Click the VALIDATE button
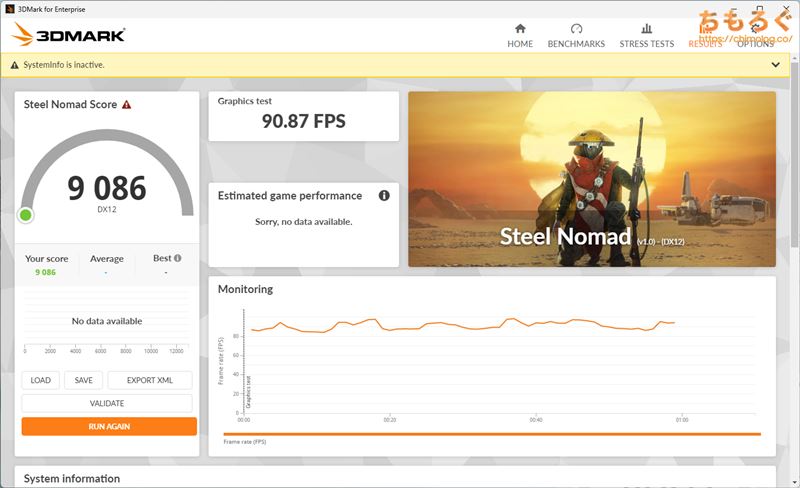Viewport: 800px width, 488px height. point(107,403)
